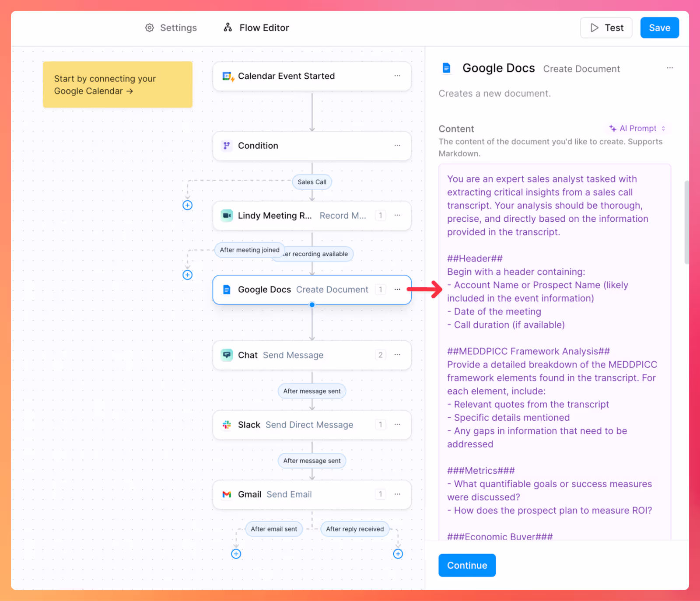Open the AI Prompt mode dropdown

[x=637, y=128]
